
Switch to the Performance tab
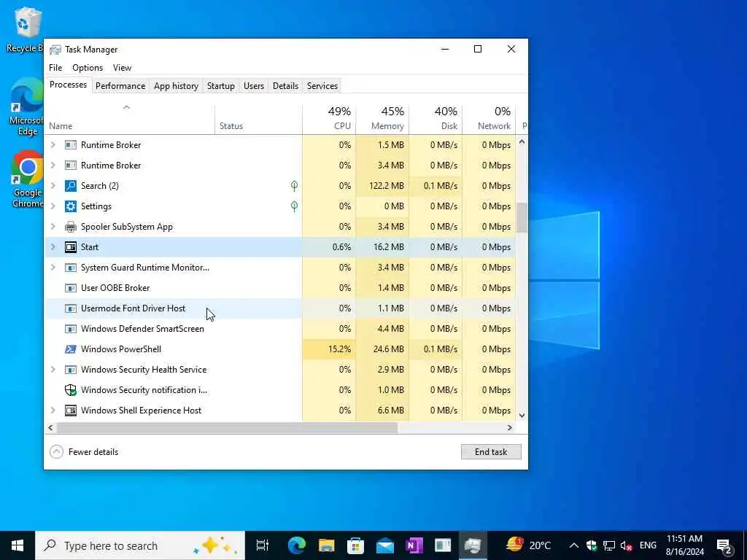120,86
